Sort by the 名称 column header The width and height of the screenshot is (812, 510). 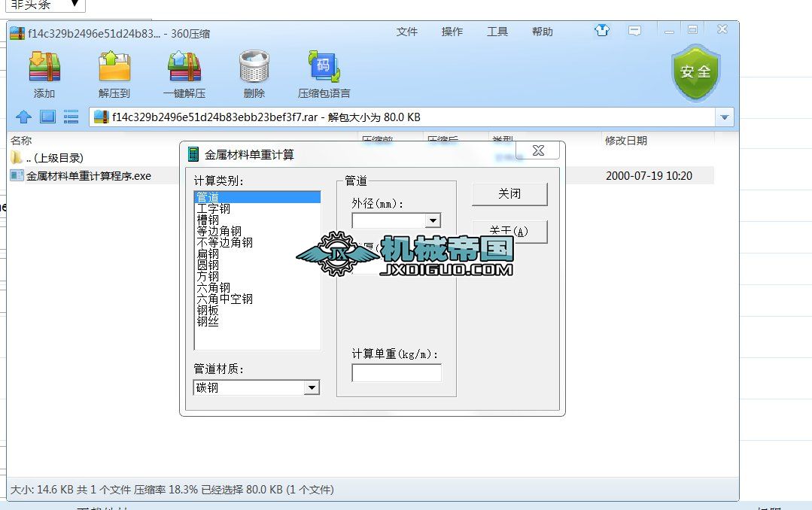21,141
